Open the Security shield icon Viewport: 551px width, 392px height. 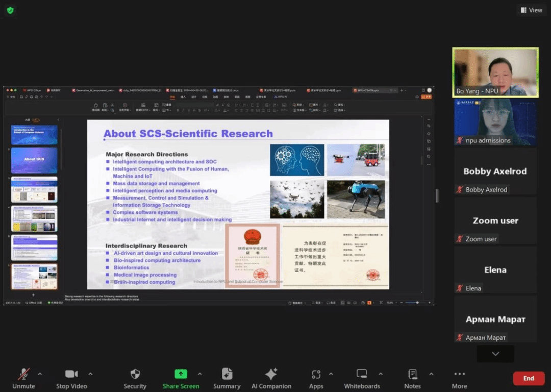(x=135, y=374)
